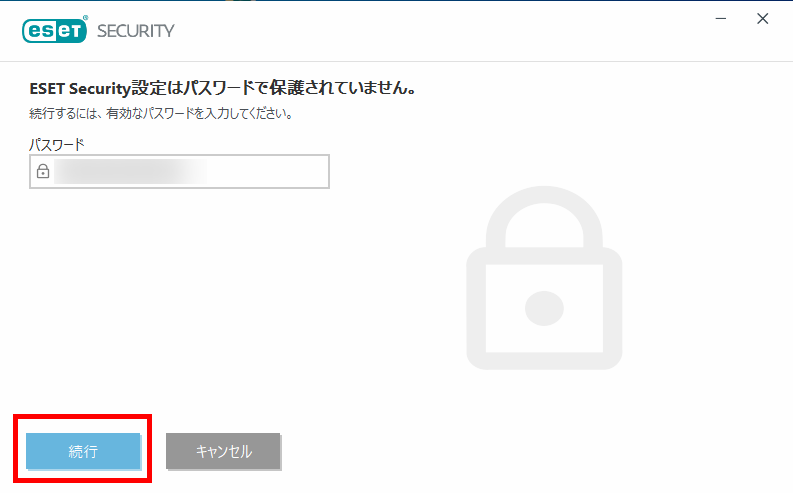Click the bold ESET Security設定 heading text

click(223, 88)
